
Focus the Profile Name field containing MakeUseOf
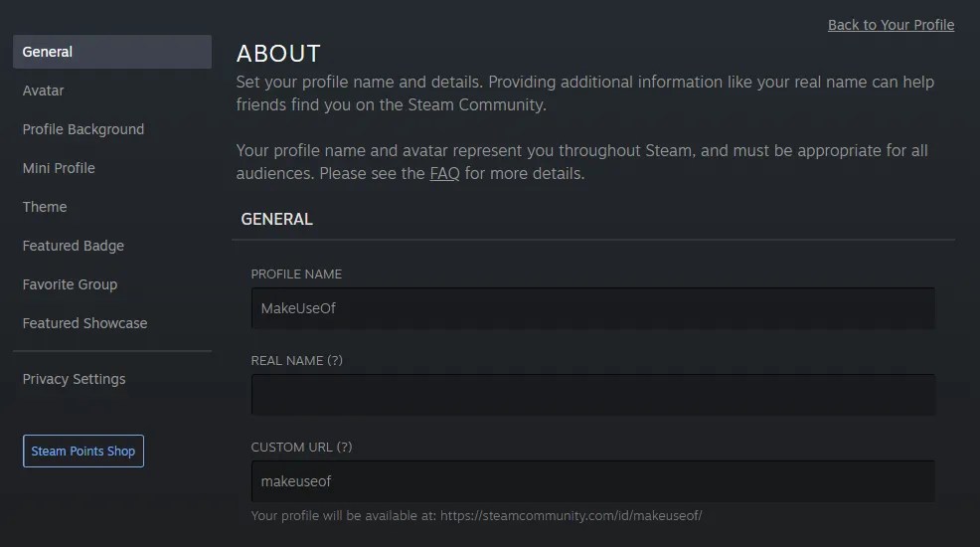coord(593,308)
